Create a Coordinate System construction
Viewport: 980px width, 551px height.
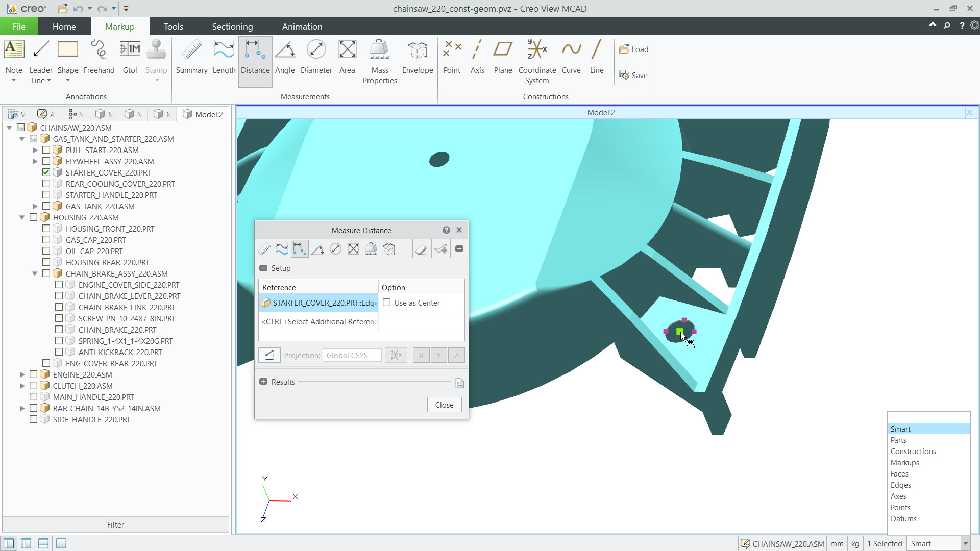pyautogui.click(x=537, y=62)
